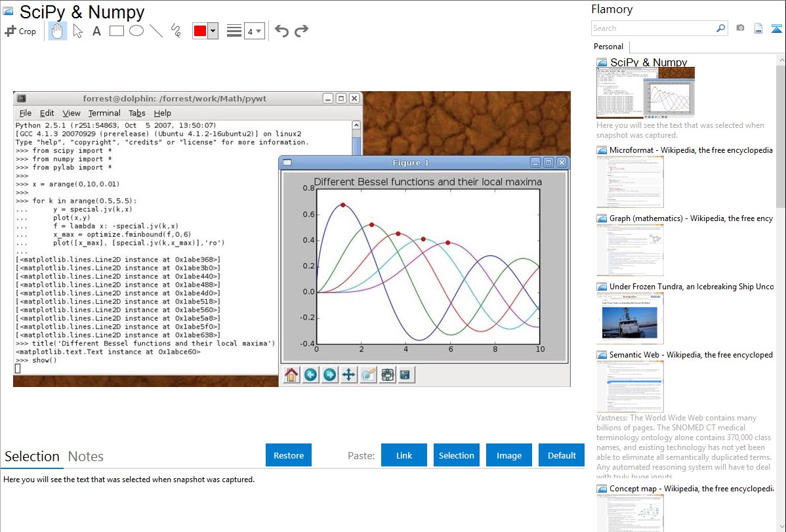
Task: Activate the hand pan tool
Action: [57, 31]
